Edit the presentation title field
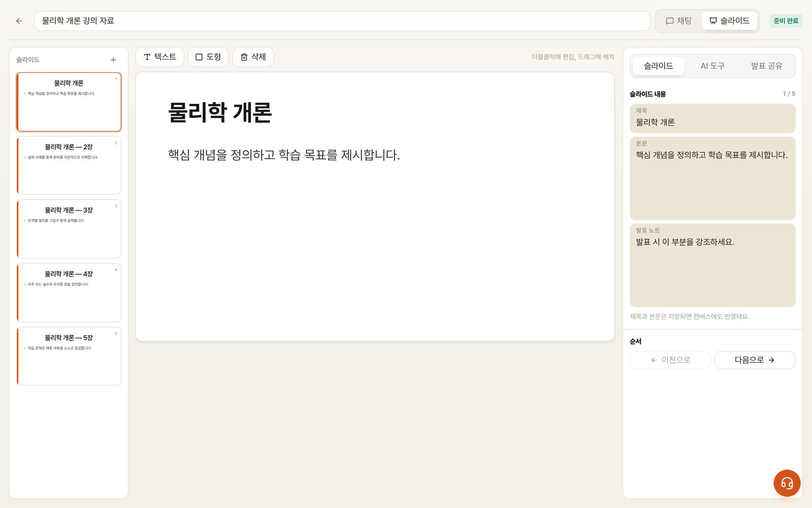812x508 pixels. click(342, 21)
